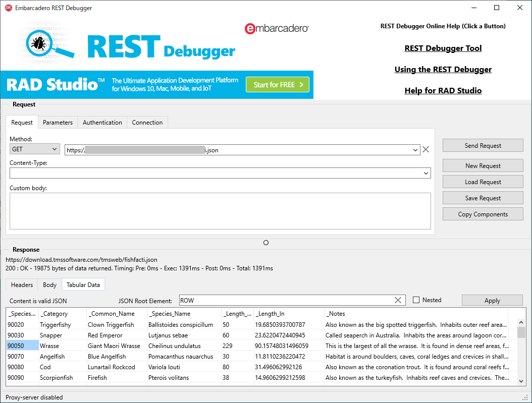
Task: Click the _Common_Name column header
Action: (117, 314)
